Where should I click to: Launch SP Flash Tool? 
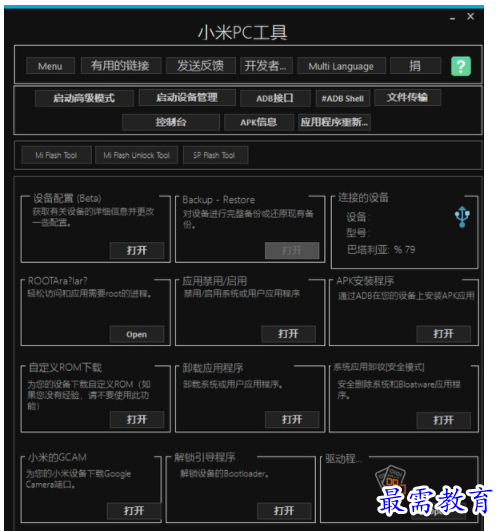pyautogui.click(x=215, y=155)
